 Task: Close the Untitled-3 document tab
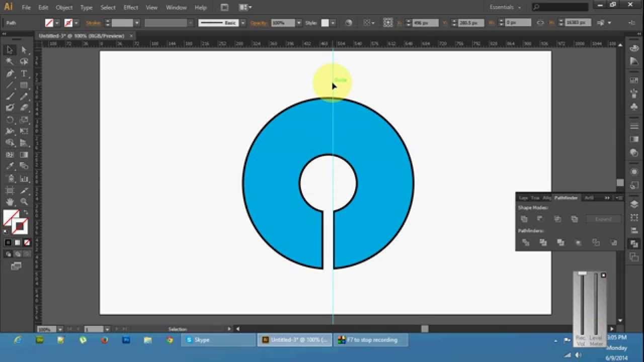tap(131, 36)
